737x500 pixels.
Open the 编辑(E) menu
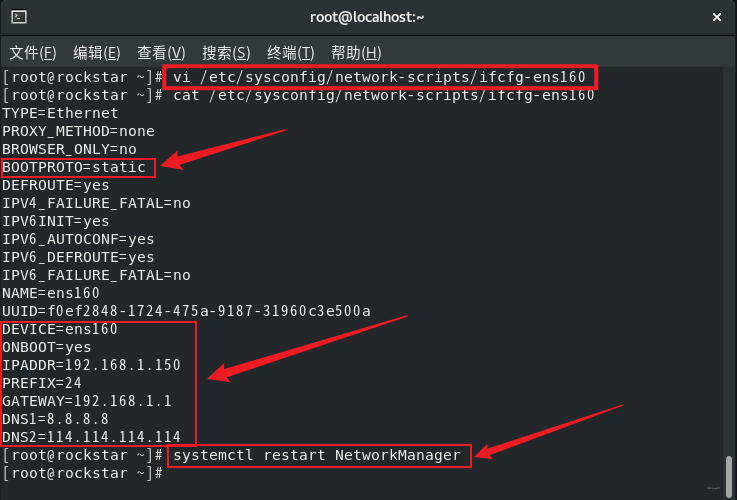[x=96, y=52]
